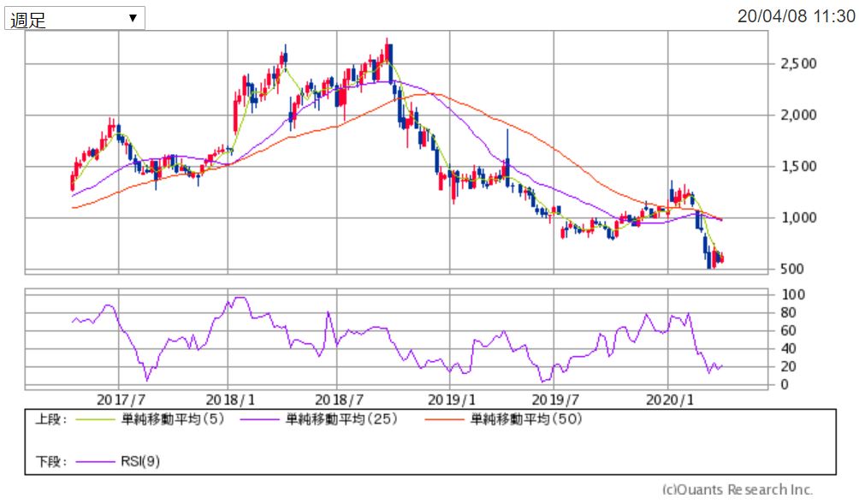The width and height of the screenshot is (859, 504).
Task: Click the 2,500 price axis label
Action: (798, 63)
